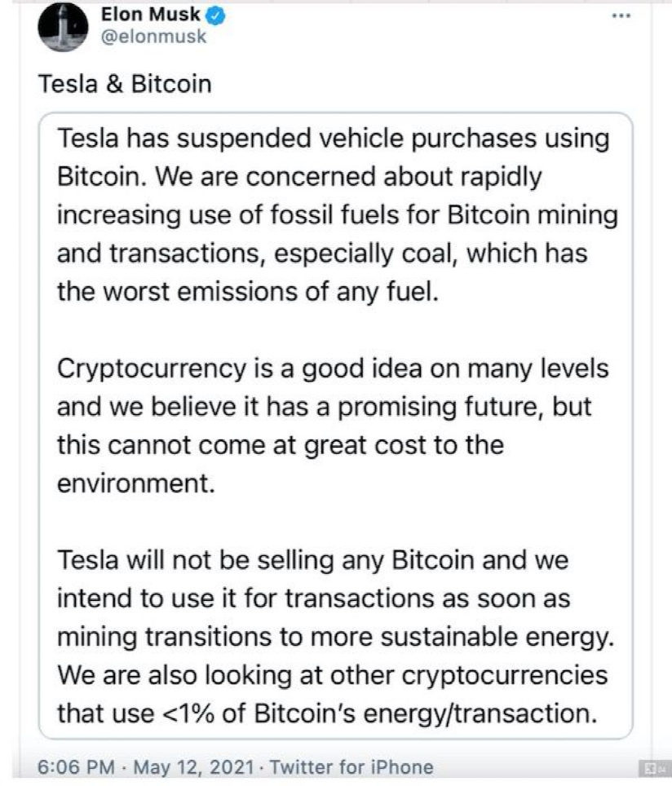Click Elon Musk's profile avatar

[x=64, y=27]
